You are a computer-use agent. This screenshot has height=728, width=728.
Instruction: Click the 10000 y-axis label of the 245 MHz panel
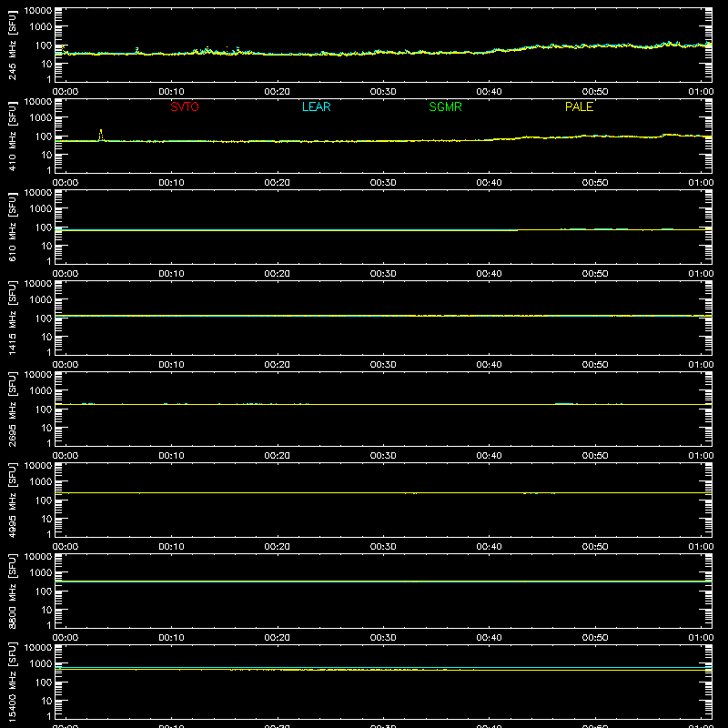click(38, 11)
